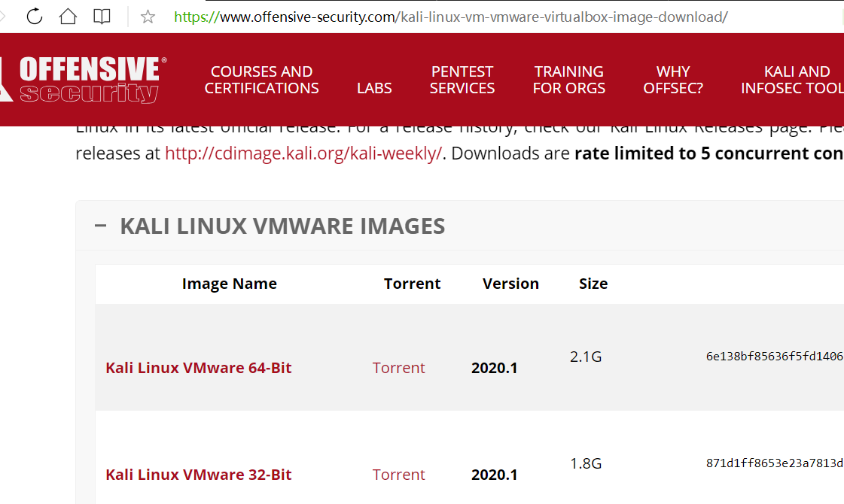Go to the browser home page
844x504 pixels.
pos(68,16)
